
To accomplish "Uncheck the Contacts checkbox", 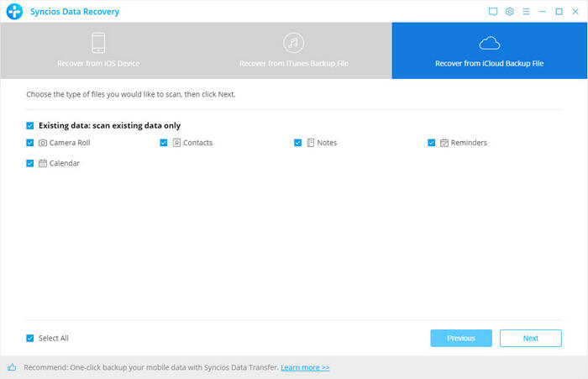I will pos(164,143).
